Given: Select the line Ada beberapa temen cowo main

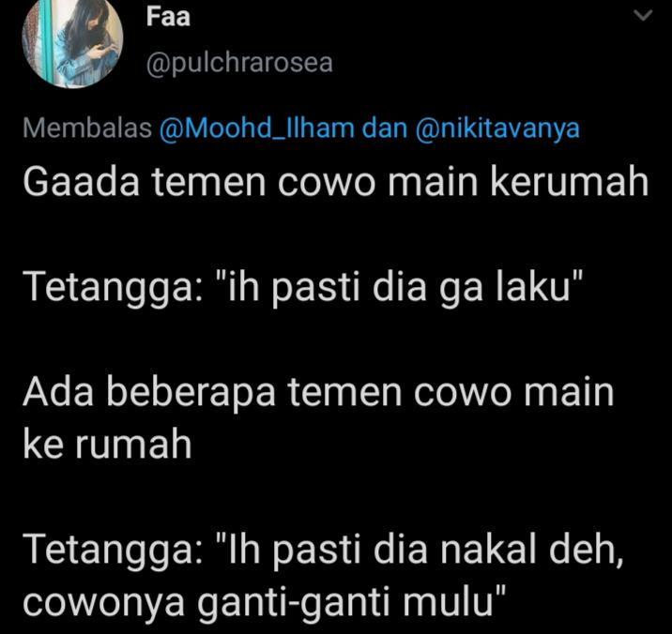Looking at the screenshot, I should [x=318, y=392].
